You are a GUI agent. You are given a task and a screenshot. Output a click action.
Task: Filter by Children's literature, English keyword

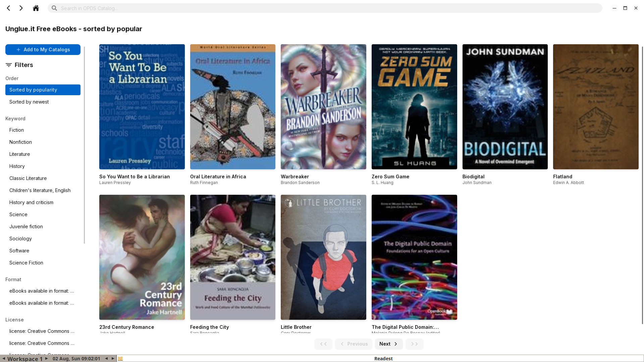pyautogui.click(x=43, y=190)
